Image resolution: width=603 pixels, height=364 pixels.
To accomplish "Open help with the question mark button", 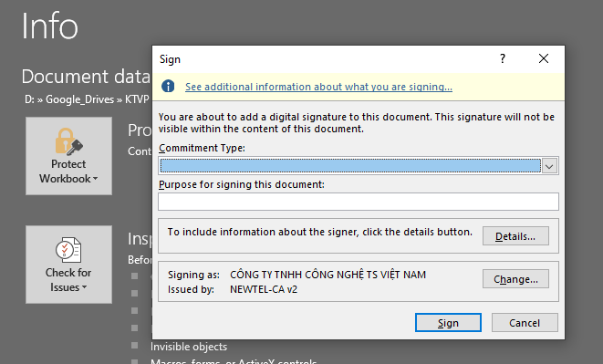I will pos(503,58).
